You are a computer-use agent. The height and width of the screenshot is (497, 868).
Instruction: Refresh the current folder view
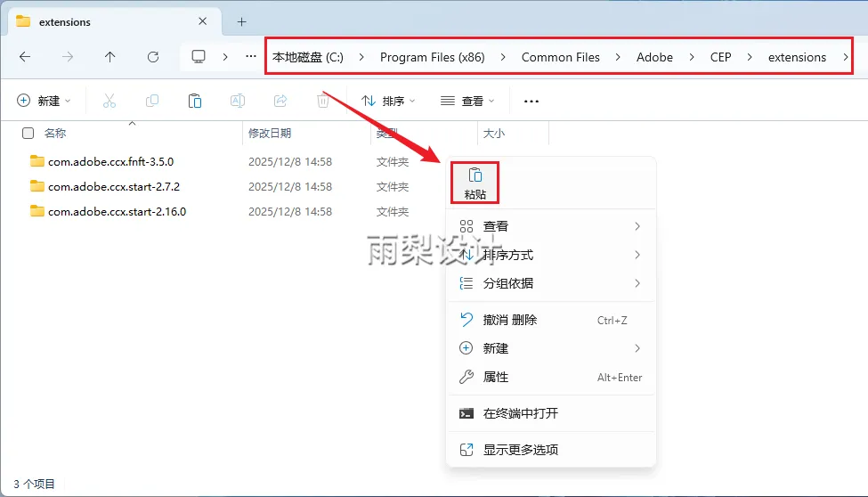point(153,56)
